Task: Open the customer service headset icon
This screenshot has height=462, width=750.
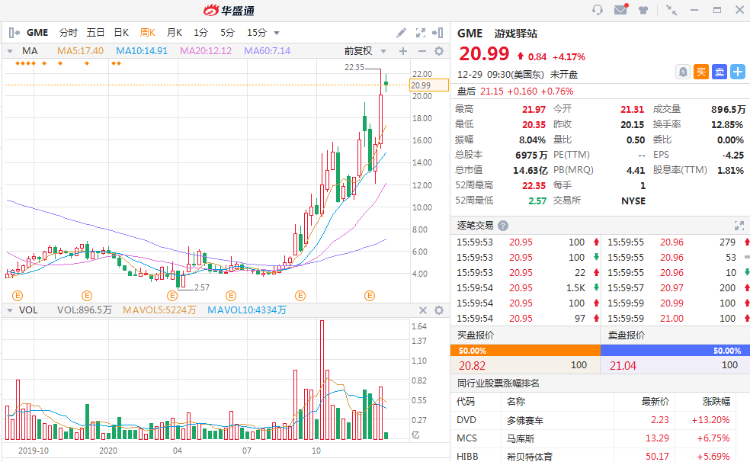Action: pos(597,10)
